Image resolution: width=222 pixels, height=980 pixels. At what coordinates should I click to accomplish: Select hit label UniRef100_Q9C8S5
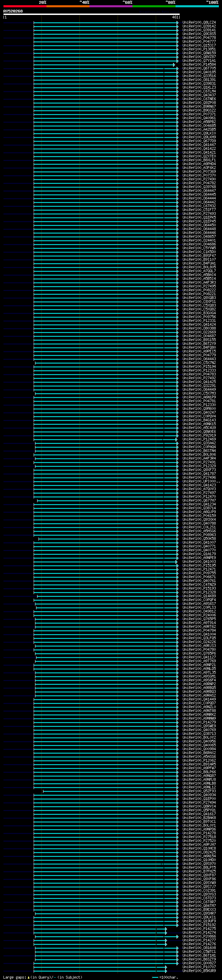click(x=199, y=34)
